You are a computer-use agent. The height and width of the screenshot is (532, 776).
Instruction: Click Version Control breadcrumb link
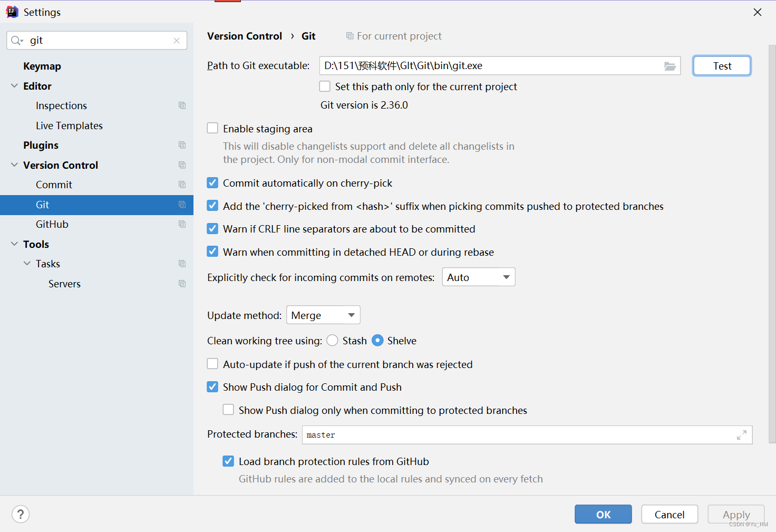point(245,36)
